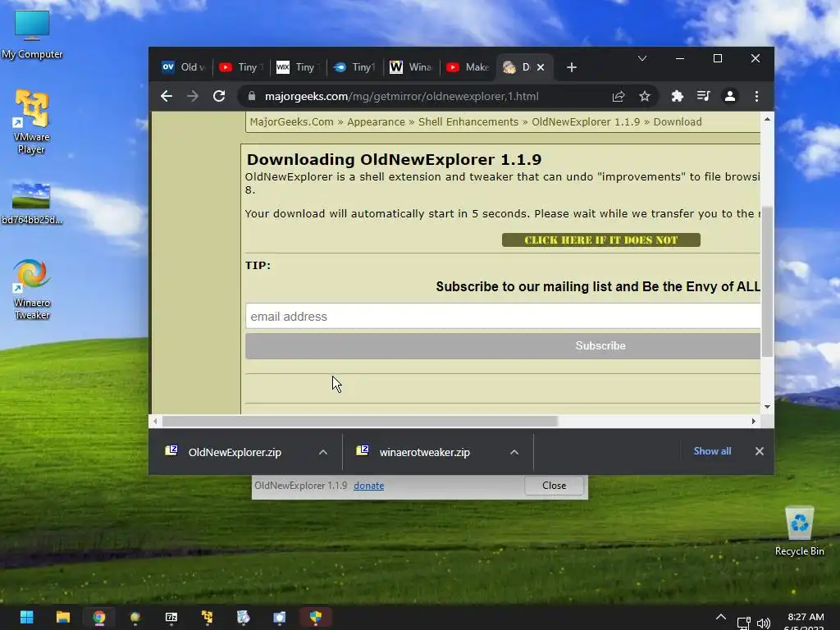This screenshot has height=630, width=840.
Task: Click the vertical scrollbar thumb
Action: point(767,281)
